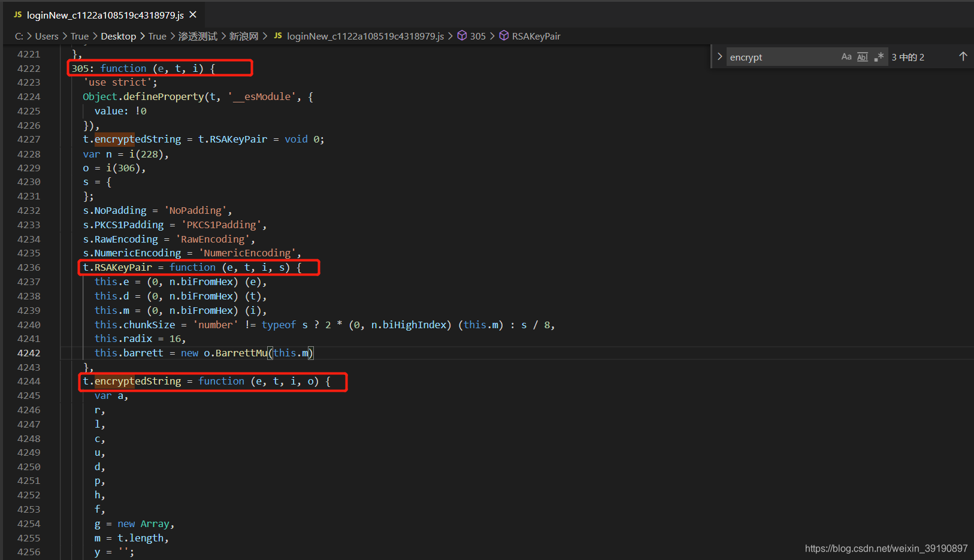Click the 'use strict' statement

120,82
